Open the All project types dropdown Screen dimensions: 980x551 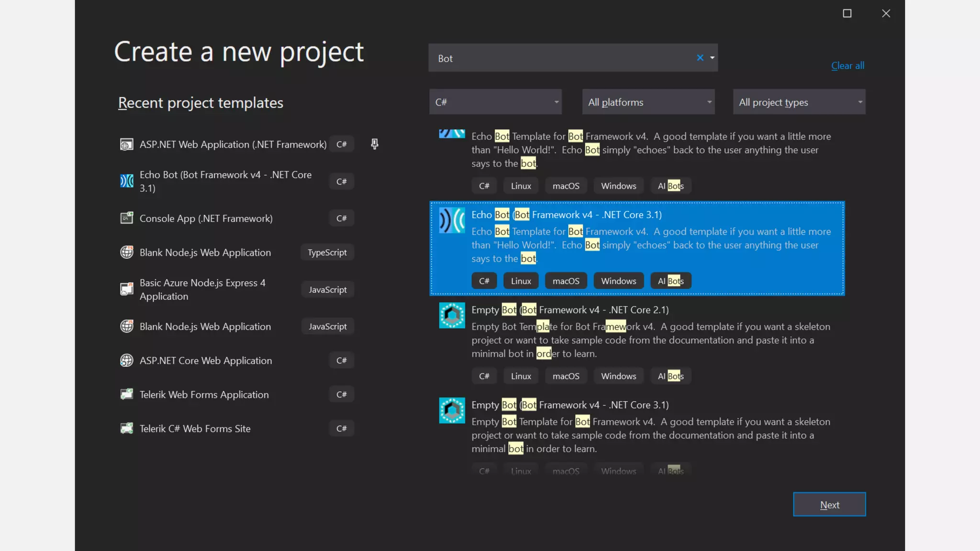(x=799, y=102)
